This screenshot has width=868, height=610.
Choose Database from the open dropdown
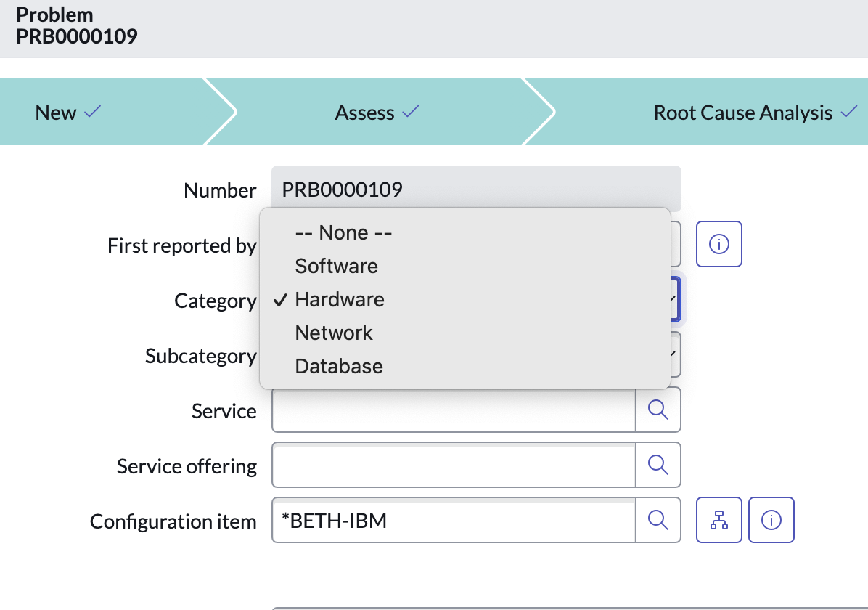(338, 366)
